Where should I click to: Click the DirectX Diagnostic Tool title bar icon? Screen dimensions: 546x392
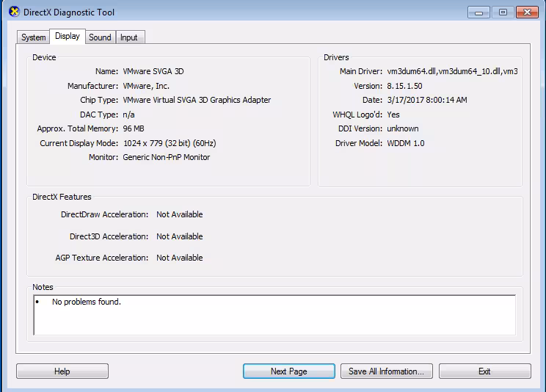pos(14,12)
